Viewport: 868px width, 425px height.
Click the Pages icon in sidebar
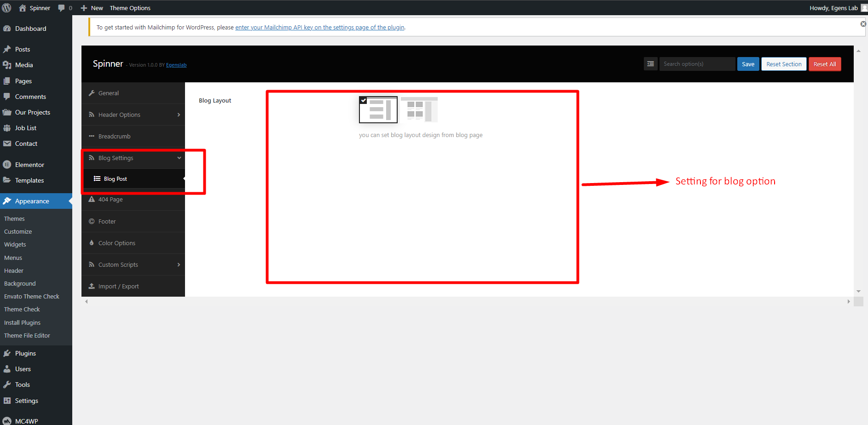pyautogui.click(x=7, y=81)
